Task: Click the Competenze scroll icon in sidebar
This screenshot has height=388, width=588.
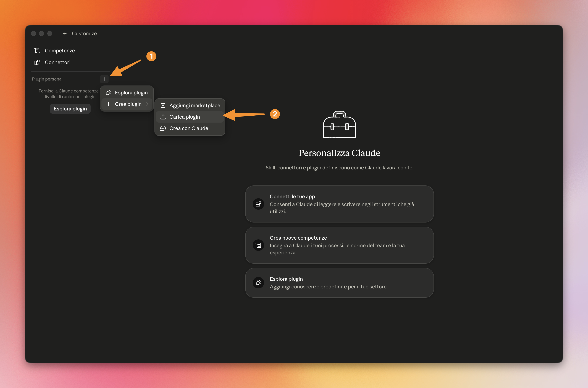Action: pyautogui.click(x=37, y=50)
